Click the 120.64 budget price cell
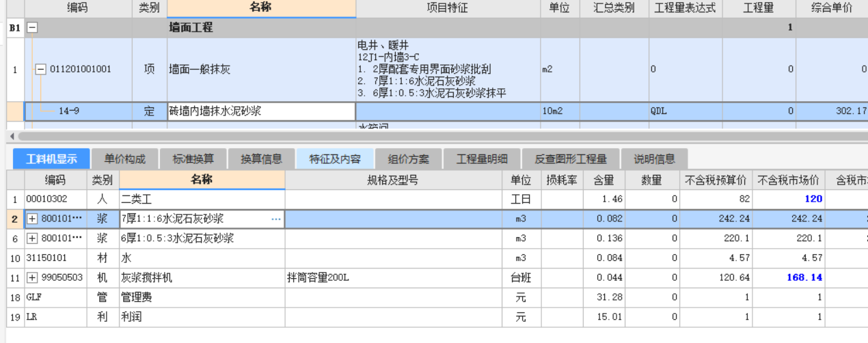Viewport: 868px width, 343px height. [717, 277]
